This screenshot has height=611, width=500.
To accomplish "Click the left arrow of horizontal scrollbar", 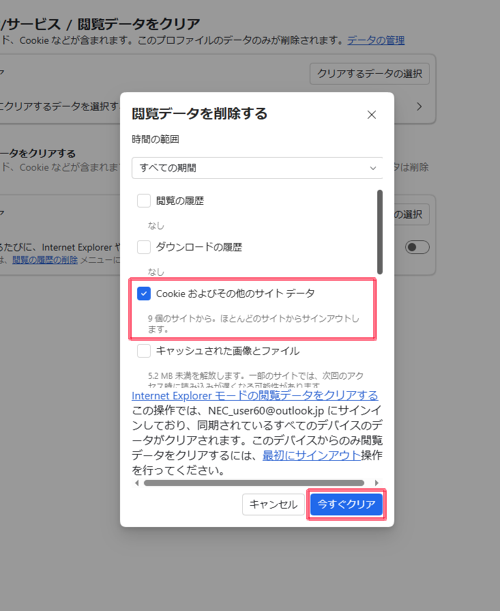I will tap(136, 483).
